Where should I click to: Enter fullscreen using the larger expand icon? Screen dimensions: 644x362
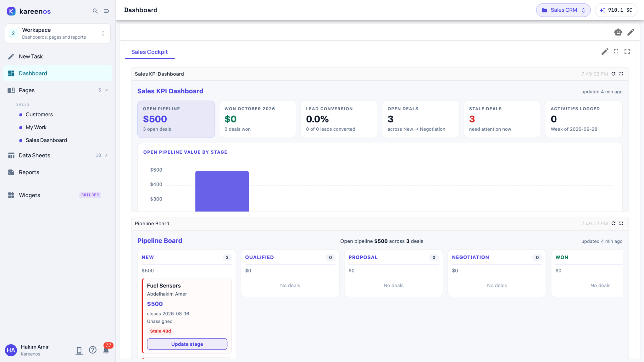coord(627,51)
